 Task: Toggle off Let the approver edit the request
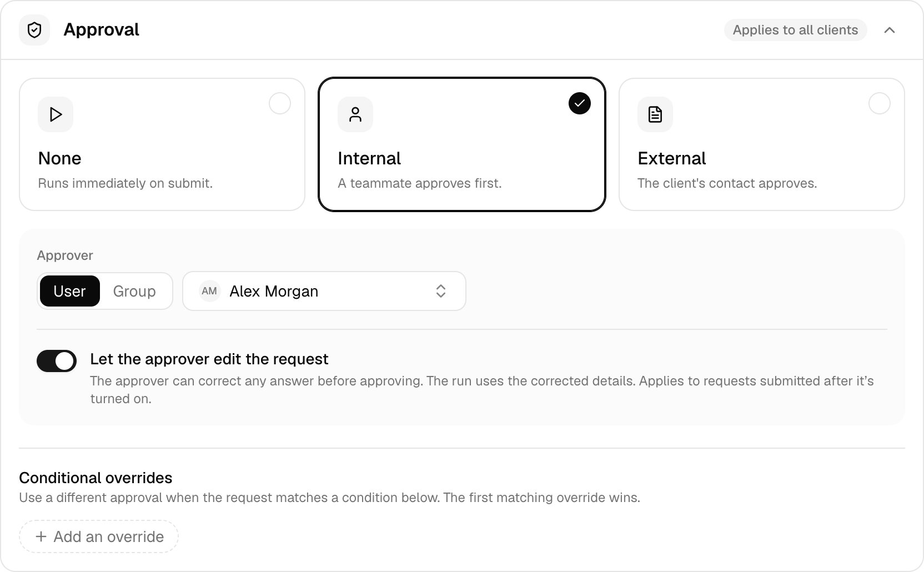pyautogui.click(x=57, y=361)
